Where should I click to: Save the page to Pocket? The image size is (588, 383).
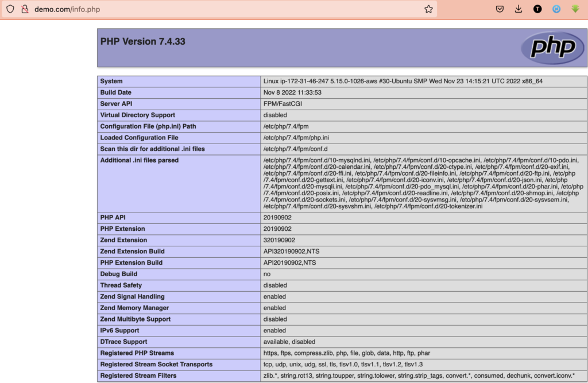pyautogui.click(x=500, y=9)
